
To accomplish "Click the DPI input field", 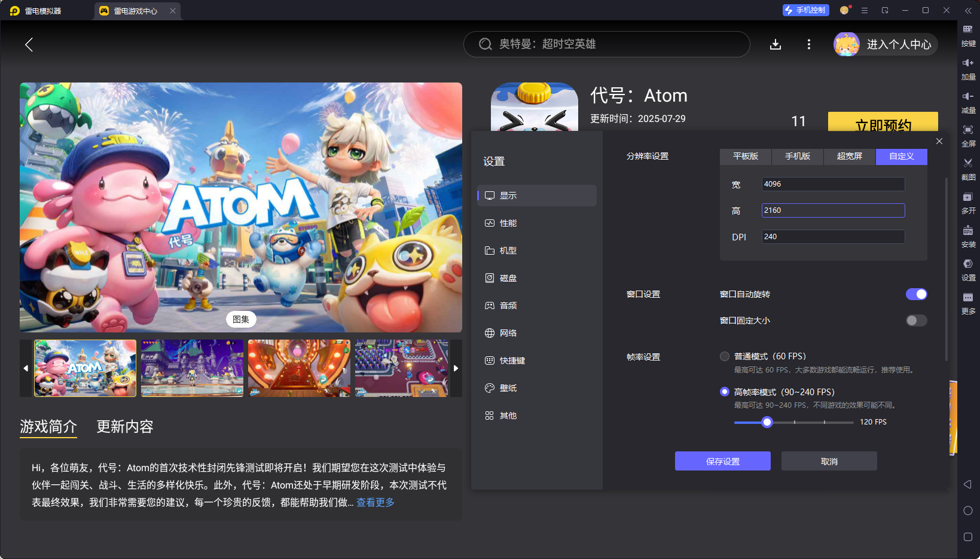I will (833, 237).
